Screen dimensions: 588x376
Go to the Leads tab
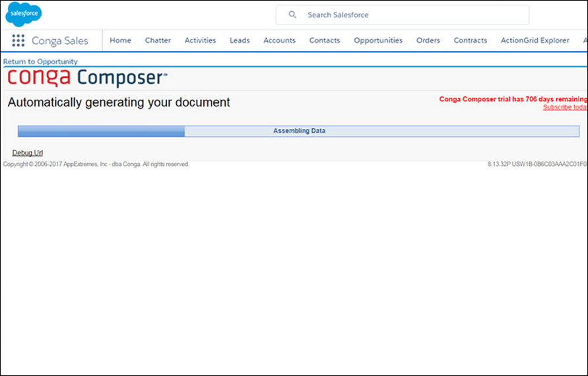click(x=240, y=40)
